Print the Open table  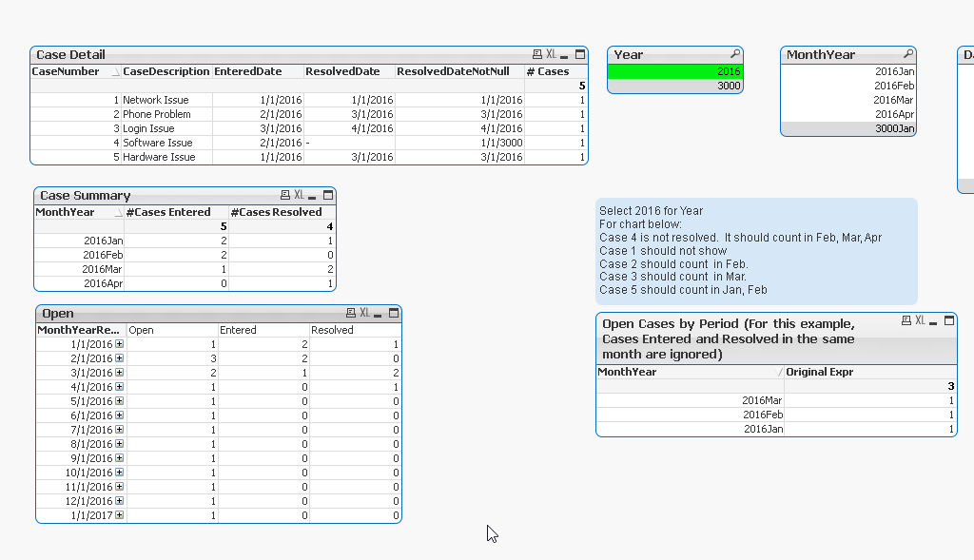pos(351,313)
